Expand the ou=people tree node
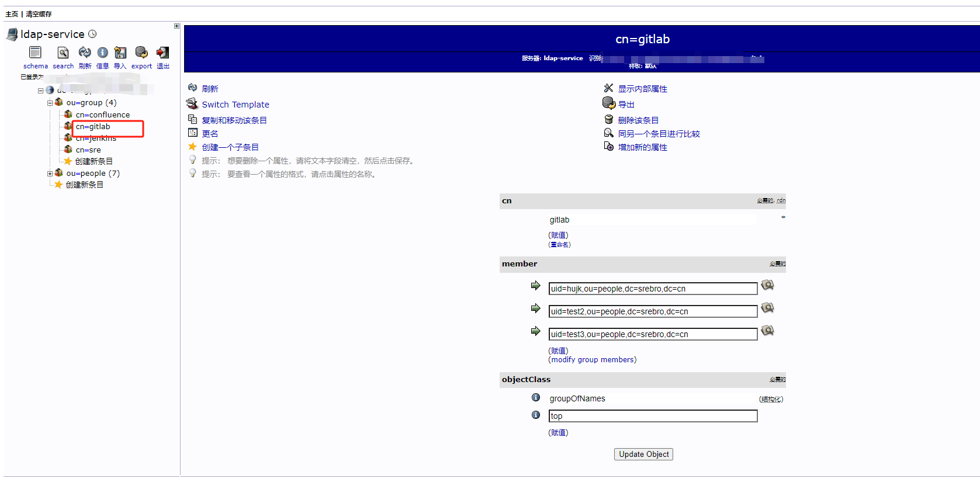 click(x=50, y=174)
